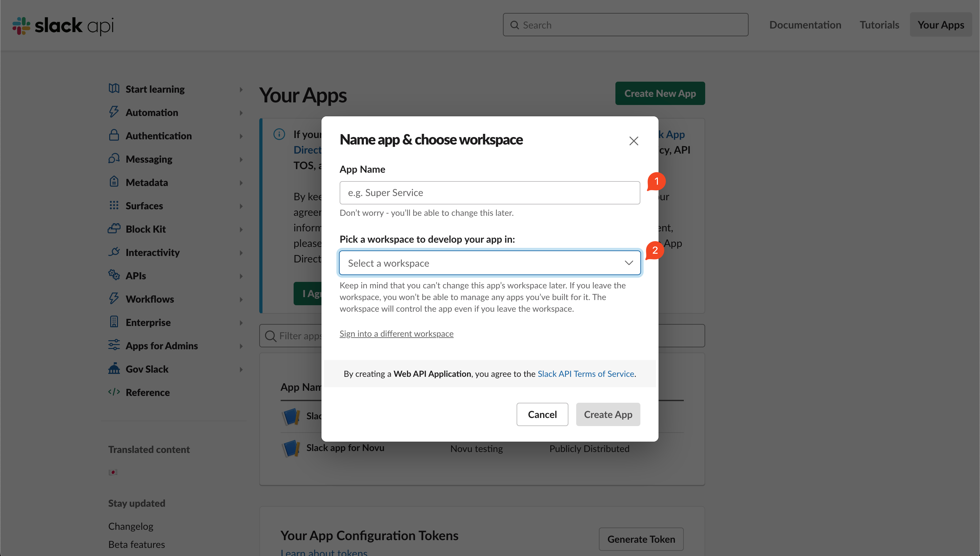Click the Gov Slack building icon
Image resolution: width=980 pixels, height=556 pixels.
tap(114, 368)
